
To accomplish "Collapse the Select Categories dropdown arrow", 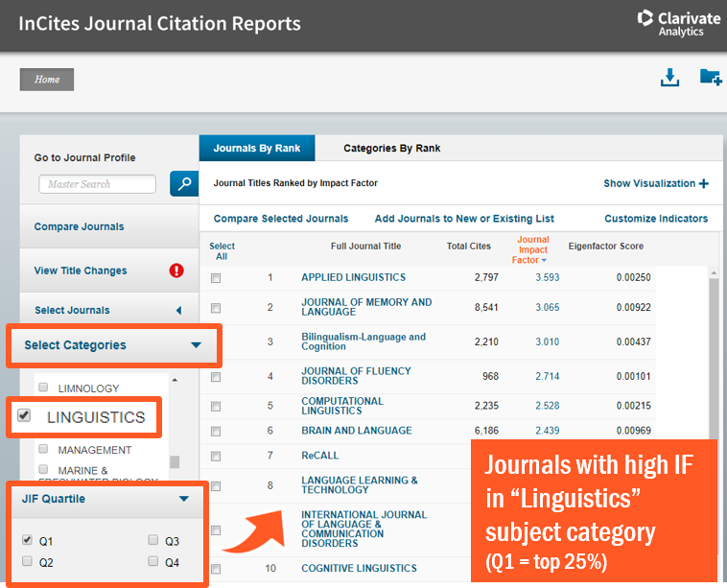I will pos(196,345).
